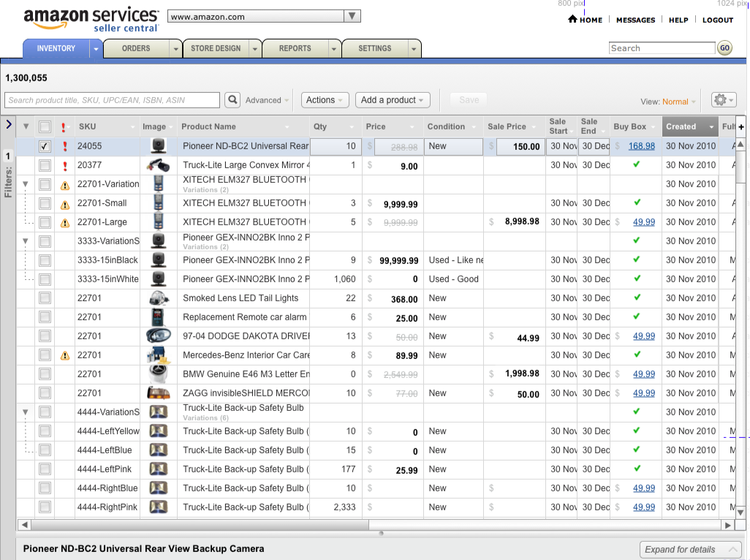Select checkbox for BMW Genuine E46 row
Screen dimensions: 750x560
click(45, 374)
